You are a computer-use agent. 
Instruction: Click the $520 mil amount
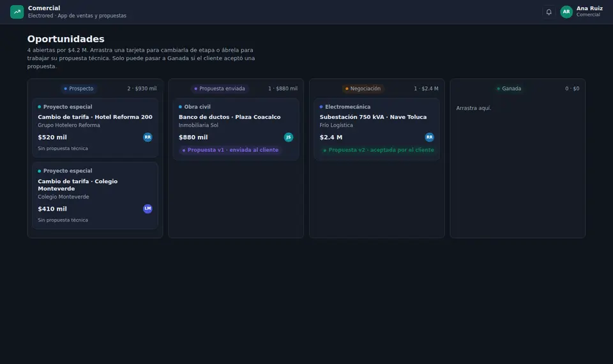coord(52,137)
